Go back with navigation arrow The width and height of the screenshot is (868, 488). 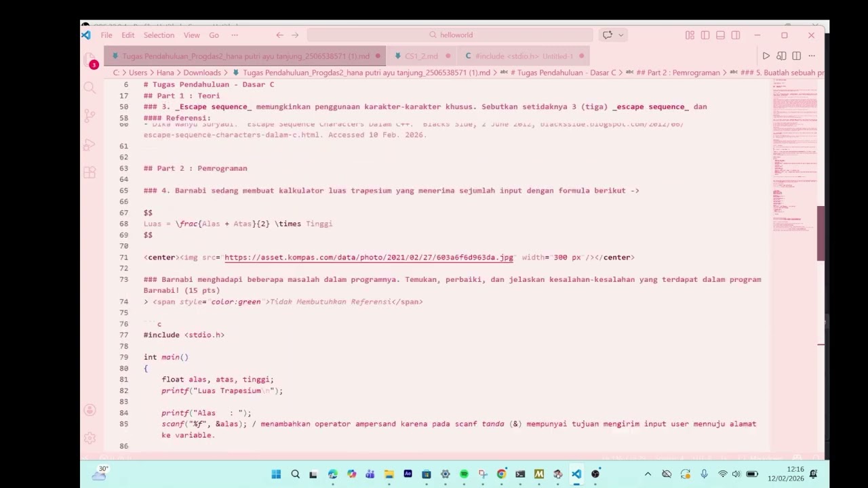(x=279, y=35)
